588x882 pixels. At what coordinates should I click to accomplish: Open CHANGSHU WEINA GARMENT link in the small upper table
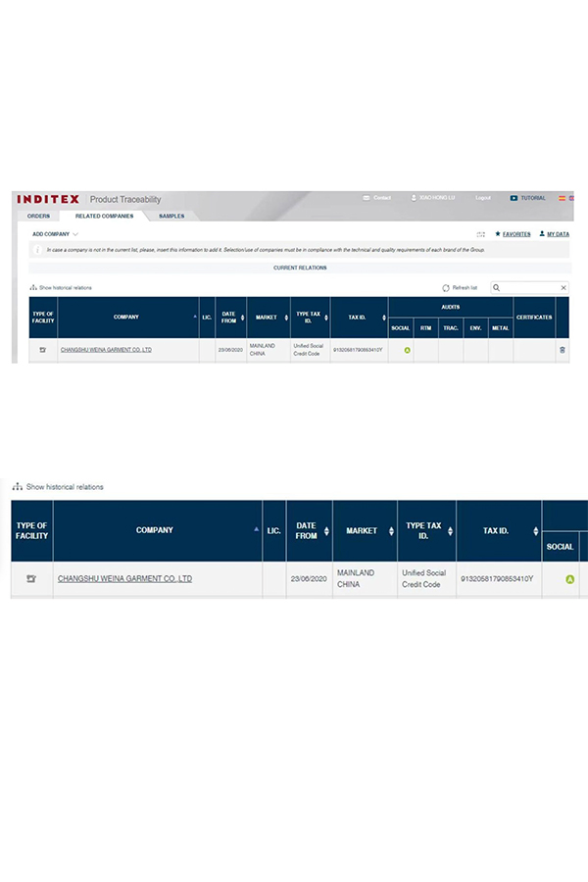(x=106, y=350)
